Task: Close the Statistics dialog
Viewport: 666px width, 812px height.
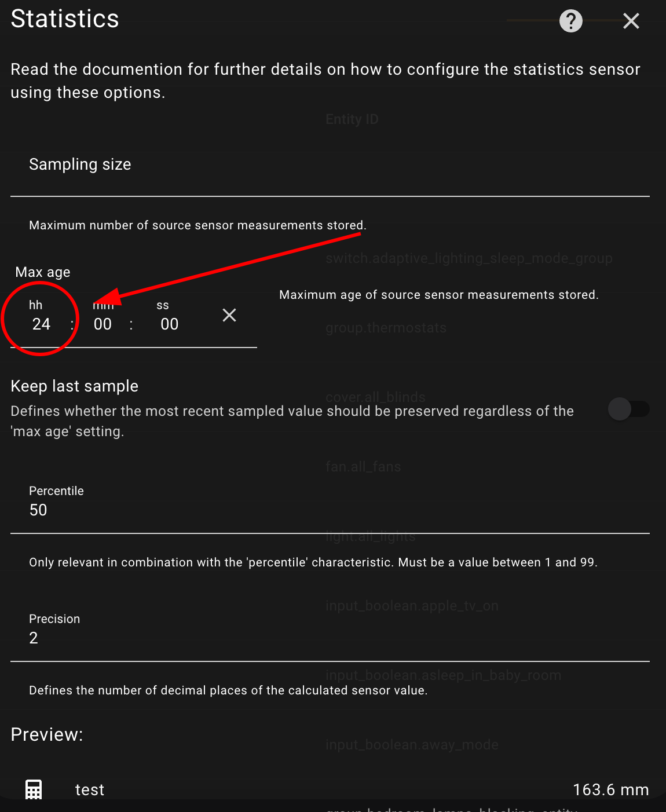Action: [631, 21]
